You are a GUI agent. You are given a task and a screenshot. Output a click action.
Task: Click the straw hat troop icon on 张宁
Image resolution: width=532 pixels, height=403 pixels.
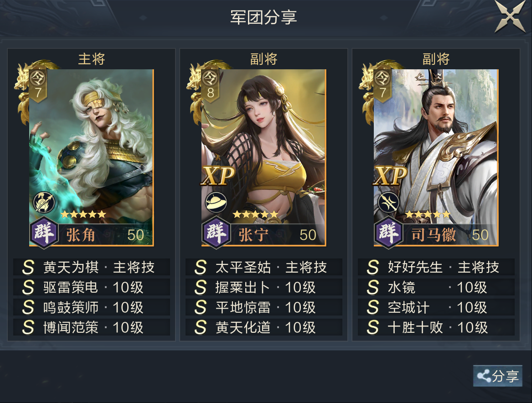click(216, 202)
